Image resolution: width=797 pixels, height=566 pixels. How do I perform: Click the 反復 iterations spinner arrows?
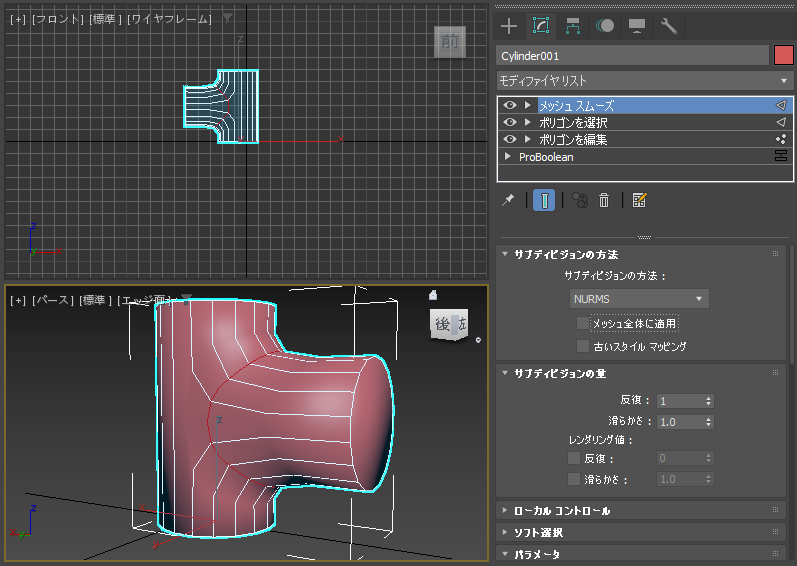[x=709, y=401]
